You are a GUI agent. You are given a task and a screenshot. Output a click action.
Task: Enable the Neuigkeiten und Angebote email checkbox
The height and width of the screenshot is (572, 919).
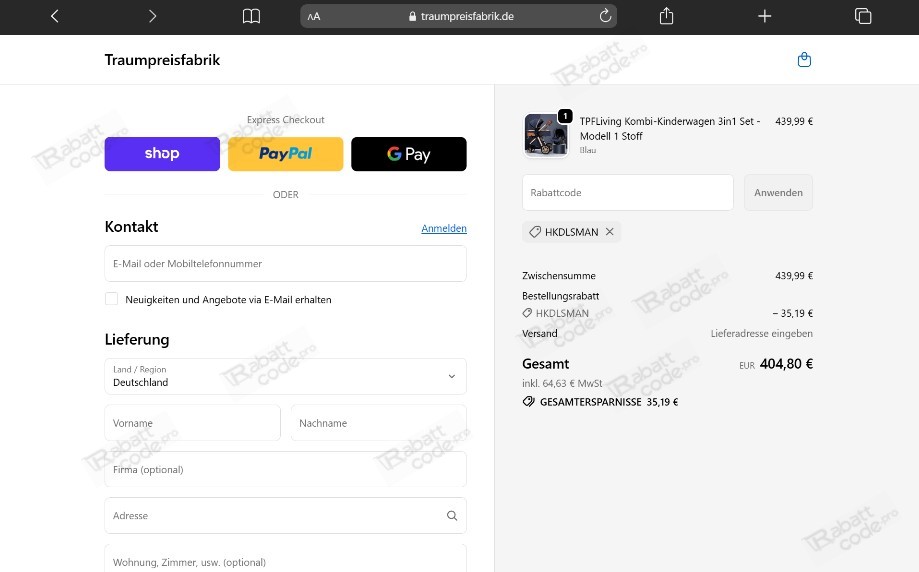(111, 299)
